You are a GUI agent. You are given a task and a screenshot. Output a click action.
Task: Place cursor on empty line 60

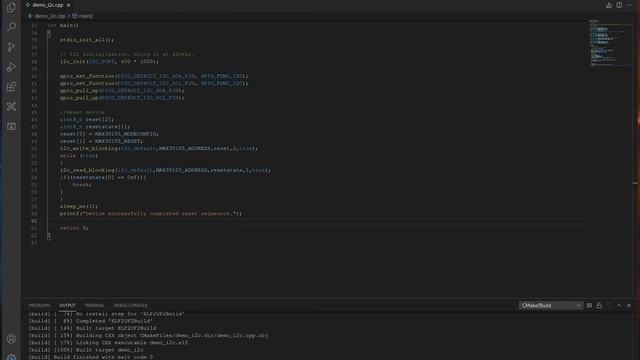point(316,221)
